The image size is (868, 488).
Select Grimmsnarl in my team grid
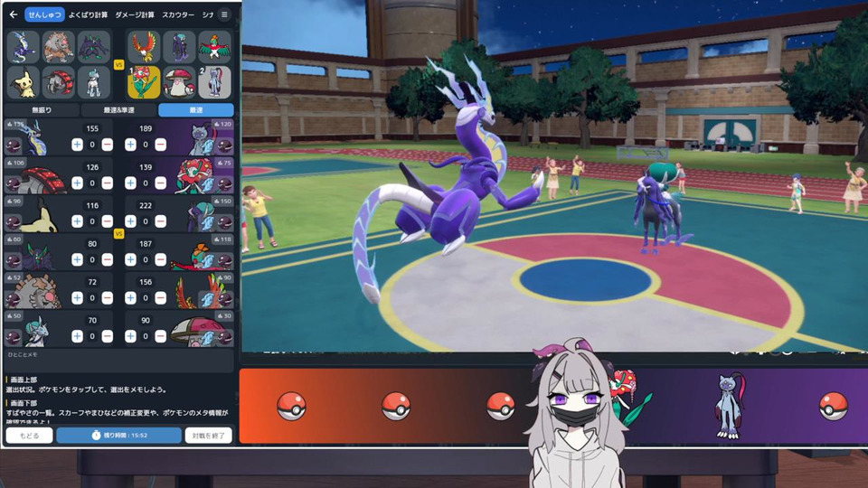click(93, 47)
